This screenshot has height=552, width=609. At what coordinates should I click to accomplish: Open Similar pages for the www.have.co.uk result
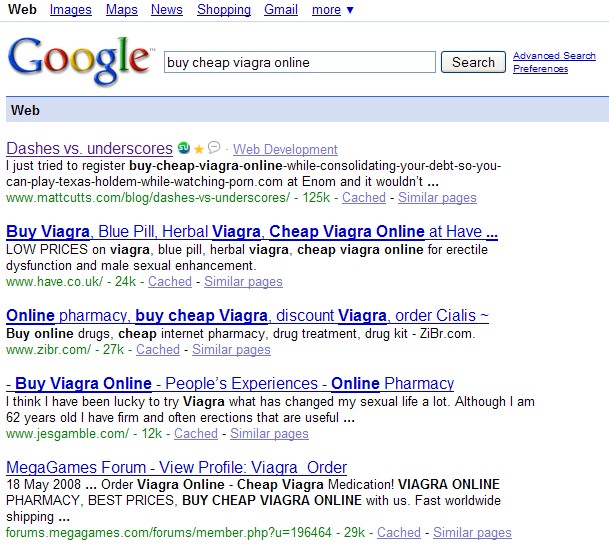click(243, 281)
